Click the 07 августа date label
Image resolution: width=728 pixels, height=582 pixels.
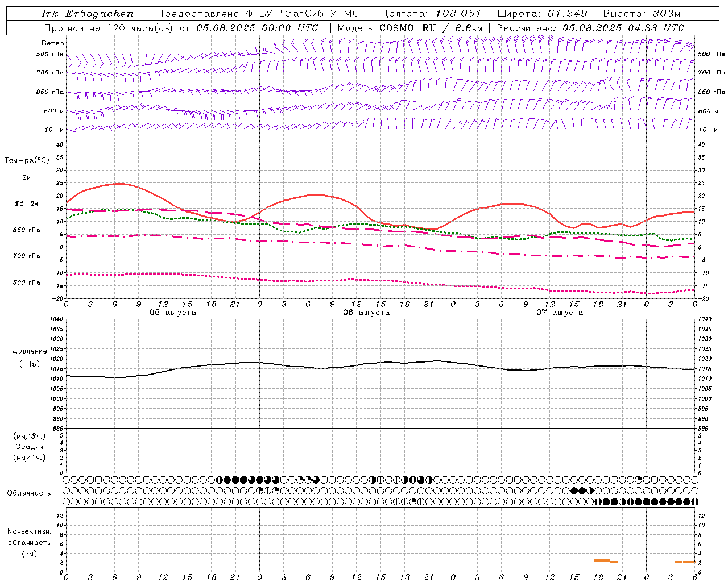coord(560,313)
